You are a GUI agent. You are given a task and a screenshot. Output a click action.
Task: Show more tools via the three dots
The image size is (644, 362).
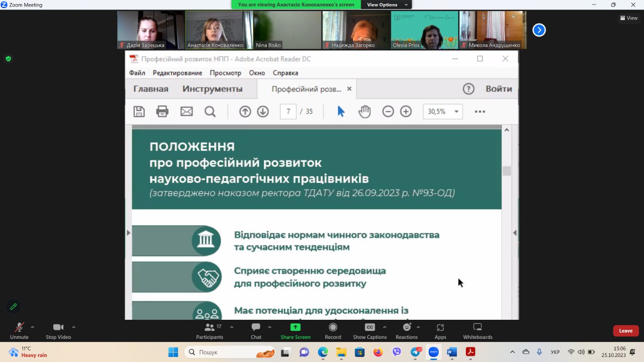click(480, 112)
